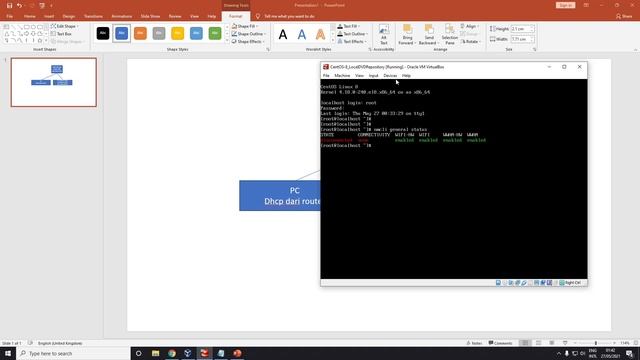Apply the gold shape style swatch

(x=178, y=33)
